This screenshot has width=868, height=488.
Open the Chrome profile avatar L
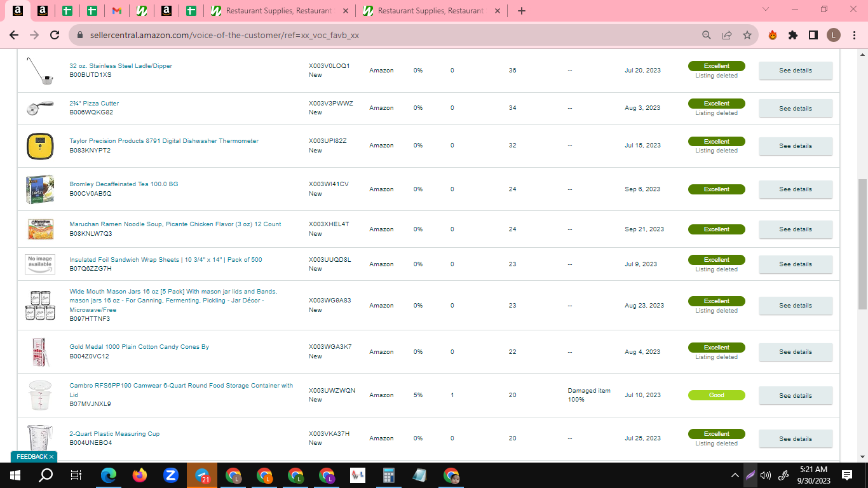[x=834, y=36]
